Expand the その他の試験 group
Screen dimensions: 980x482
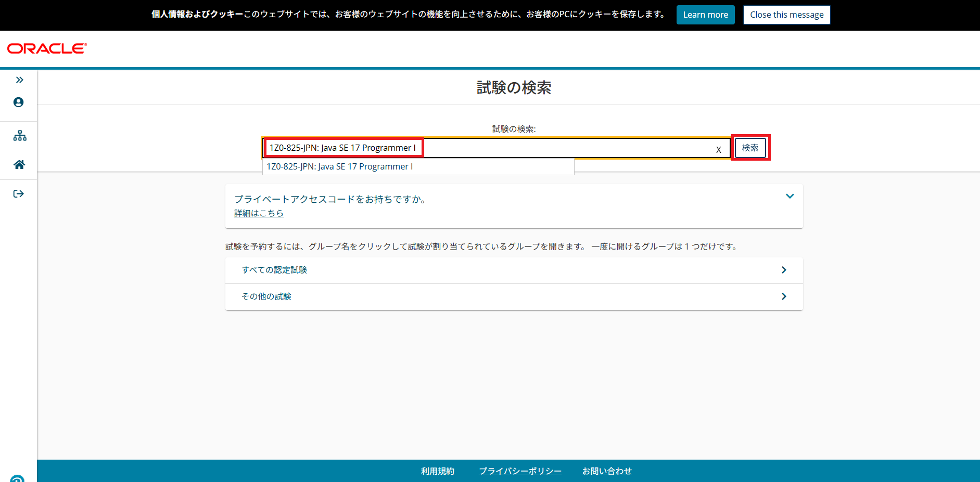514,296
